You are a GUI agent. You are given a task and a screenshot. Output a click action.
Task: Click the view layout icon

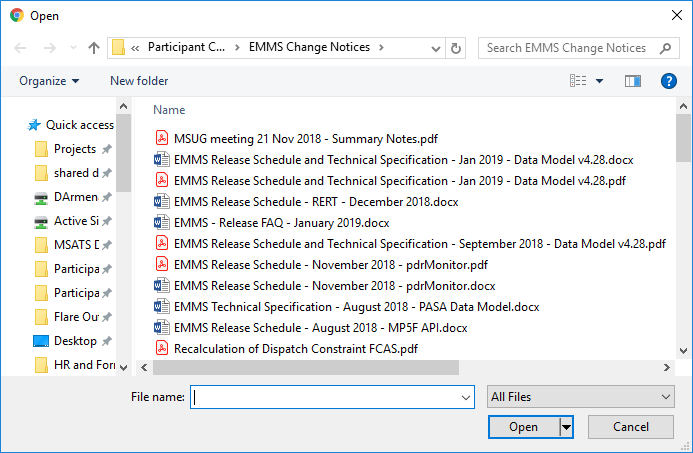tap(578, 81)
